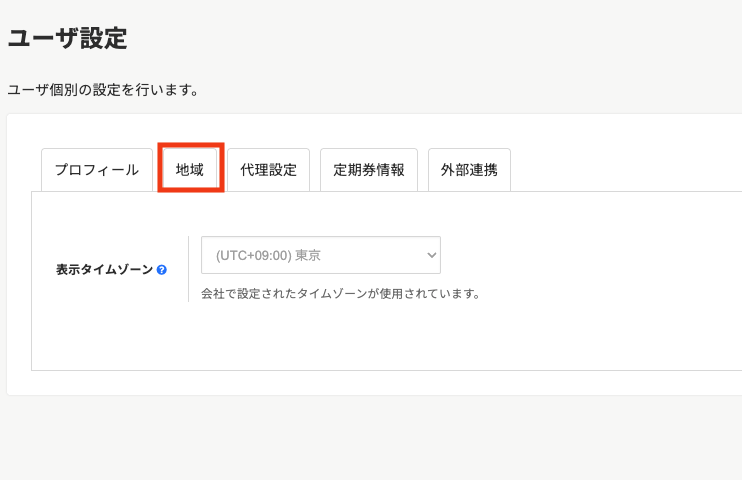Click the help icon beside 表示タイムゾーン
Image resolution: width=742 pixels, height=480 pixels.
coord(162,270)
